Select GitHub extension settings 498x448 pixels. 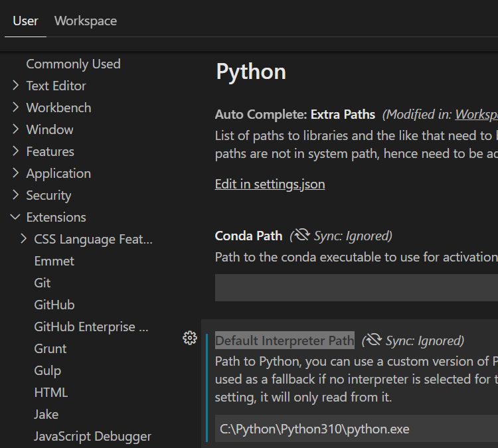coord(54,305)
